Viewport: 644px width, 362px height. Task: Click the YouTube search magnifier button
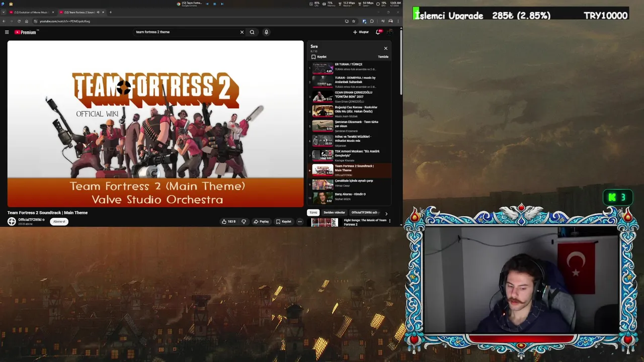[x=252, y=32]
